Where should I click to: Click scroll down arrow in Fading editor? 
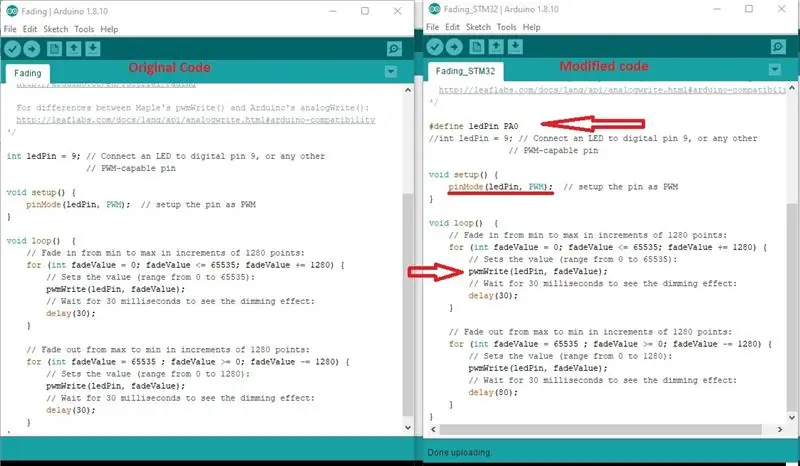[407, 428]
